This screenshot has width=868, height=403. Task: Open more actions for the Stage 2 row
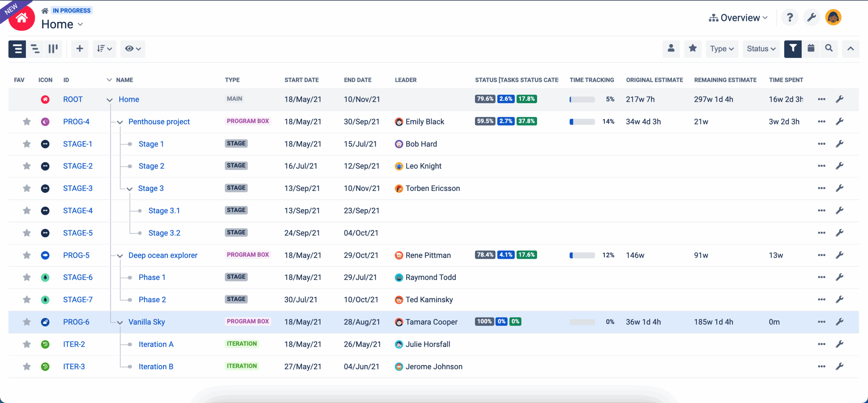(x=821, y=166)
